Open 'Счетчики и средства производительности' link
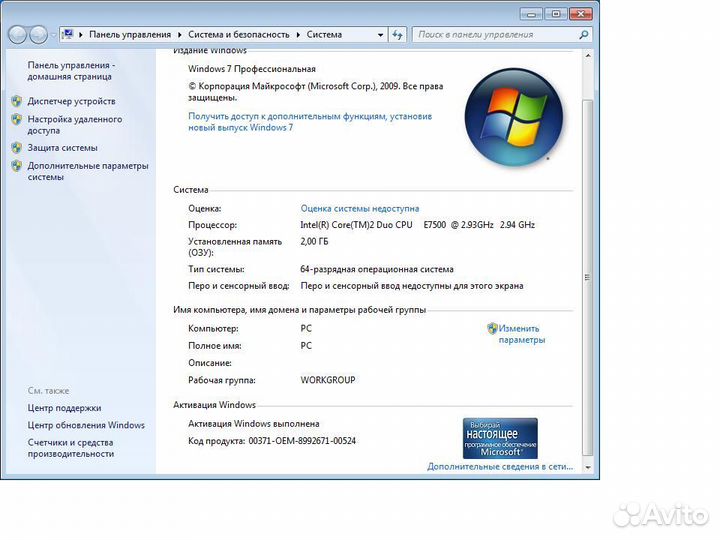720x540 pixels. click(x=71, y=448)
